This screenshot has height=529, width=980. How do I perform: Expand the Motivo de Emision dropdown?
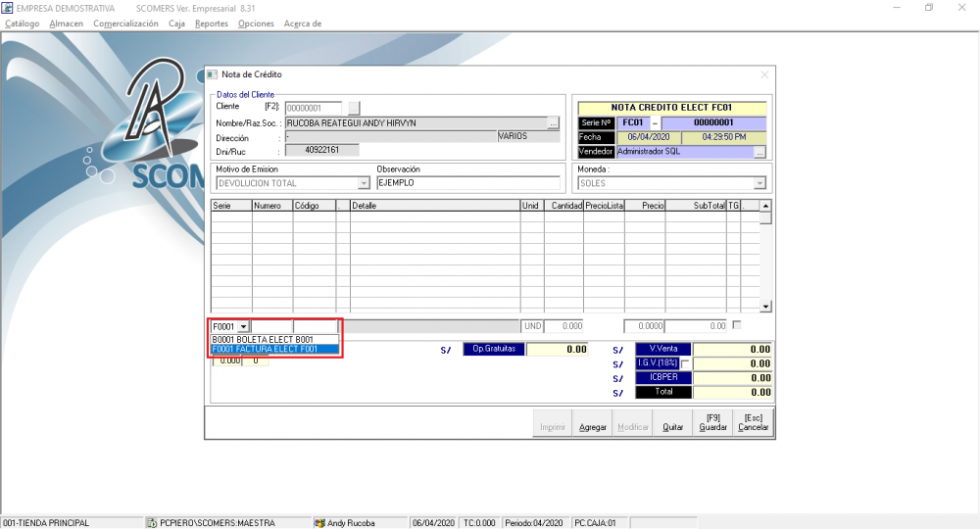click(364, 183)
